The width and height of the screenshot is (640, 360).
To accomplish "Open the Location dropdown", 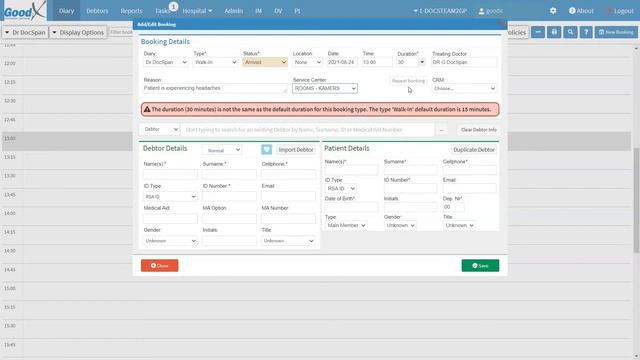I will click(x=307, y=62).
